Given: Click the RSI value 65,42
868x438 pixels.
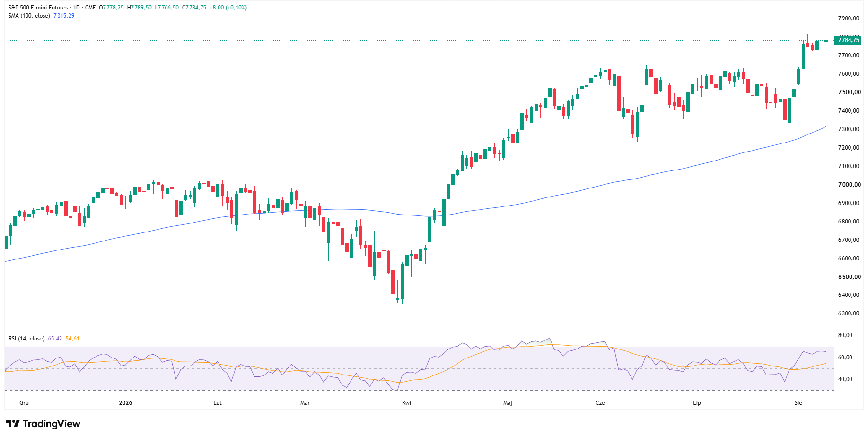Looking at the screenshot, I should click(55, 339).
